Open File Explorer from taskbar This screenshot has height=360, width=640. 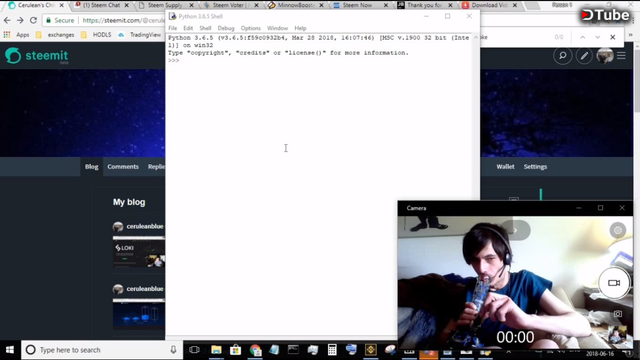point(216,350)
